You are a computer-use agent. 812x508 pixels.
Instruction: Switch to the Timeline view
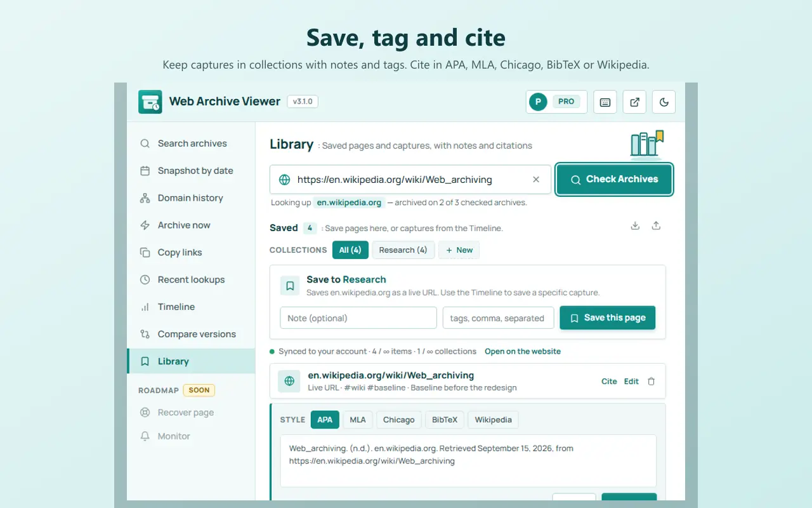click(x=191, y=307)
